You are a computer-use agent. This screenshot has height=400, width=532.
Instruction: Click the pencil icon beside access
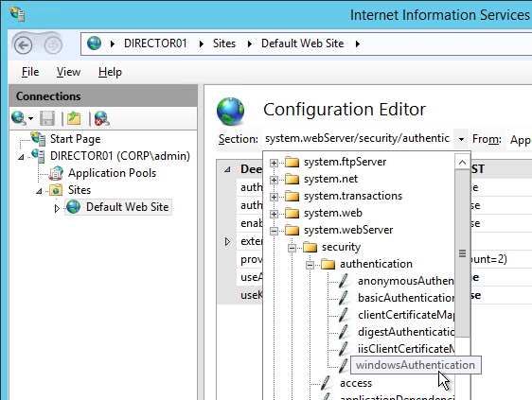coord(326,383)
